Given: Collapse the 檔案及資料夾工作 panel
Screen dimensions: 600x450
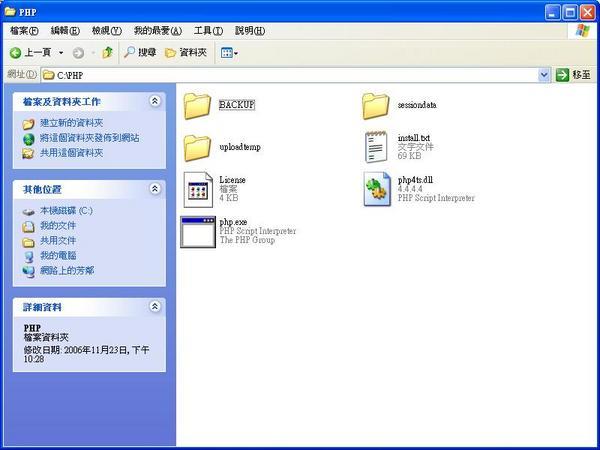Looking at the screenshot, I should pos(155,101).
